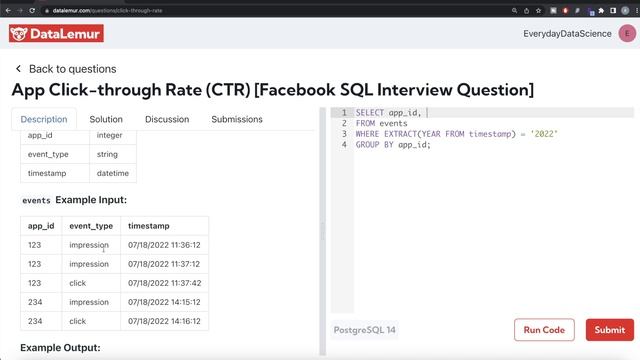Switch to the Solution tab
640x360 pixels.
(106, 119)
